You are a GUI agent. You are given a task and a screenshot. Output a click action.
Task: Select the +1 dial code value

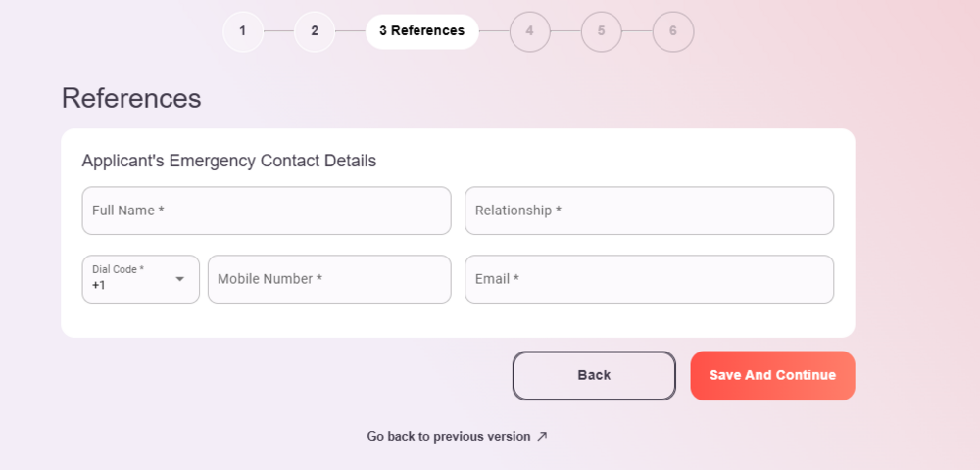(99, 286)
